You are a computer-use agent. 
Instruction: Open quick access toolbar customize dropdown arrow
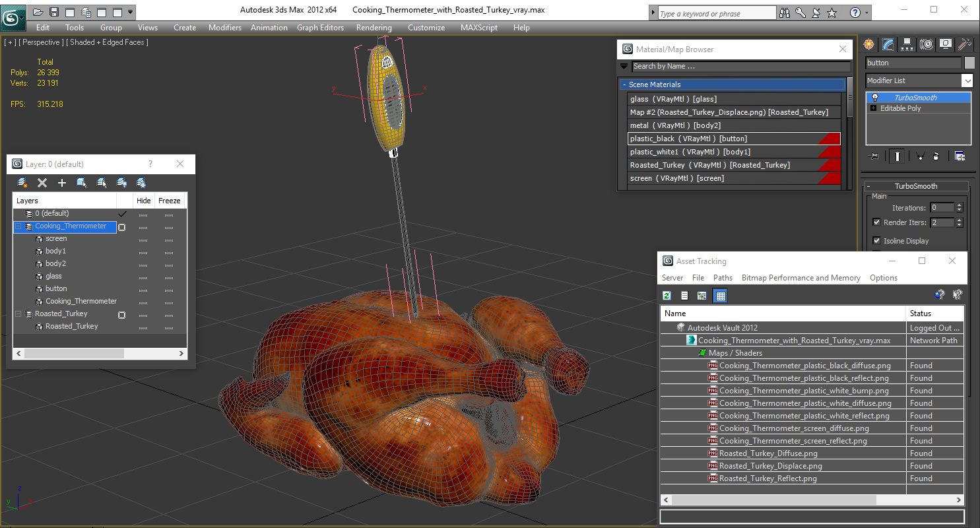(130, 12)
